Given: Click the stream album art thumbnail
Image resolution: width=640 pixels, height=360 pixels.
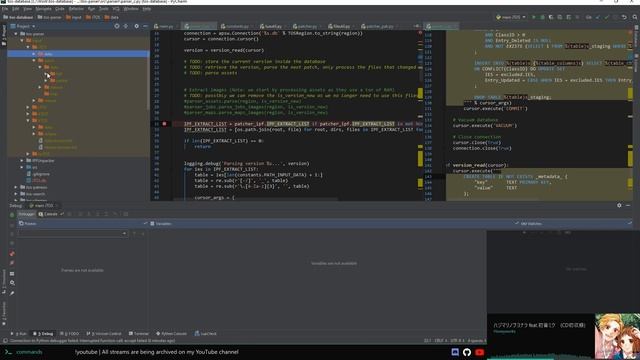Looking at the screenshot, I should (x=617, y=336).
